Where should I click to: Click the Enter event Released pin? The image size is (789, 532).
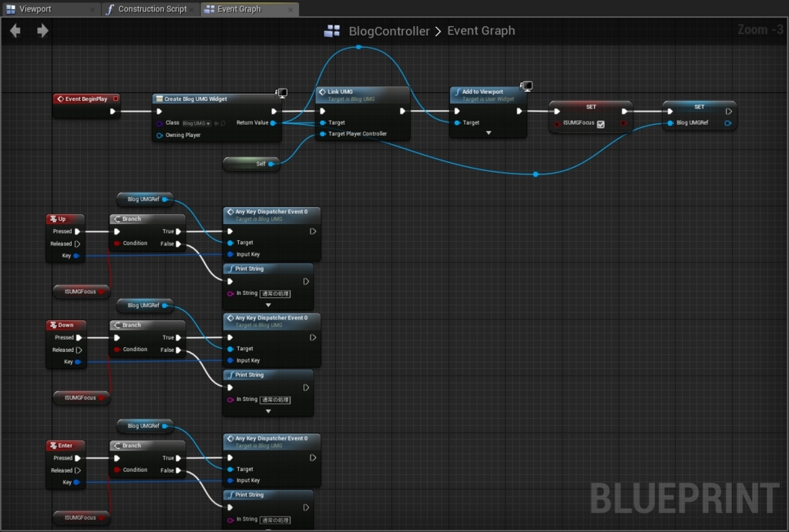(78, 470)
